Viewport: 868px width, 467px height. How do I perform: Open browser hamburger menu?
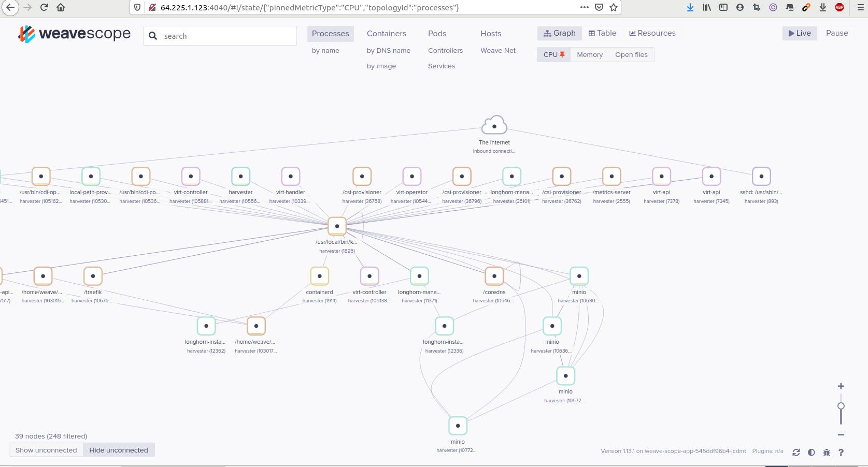click(x=860, y=7)
